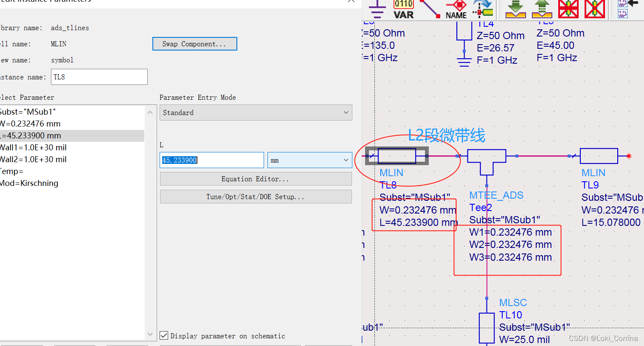Click deactivate icon beside the pop-out arrow

(x=568, y=8)
